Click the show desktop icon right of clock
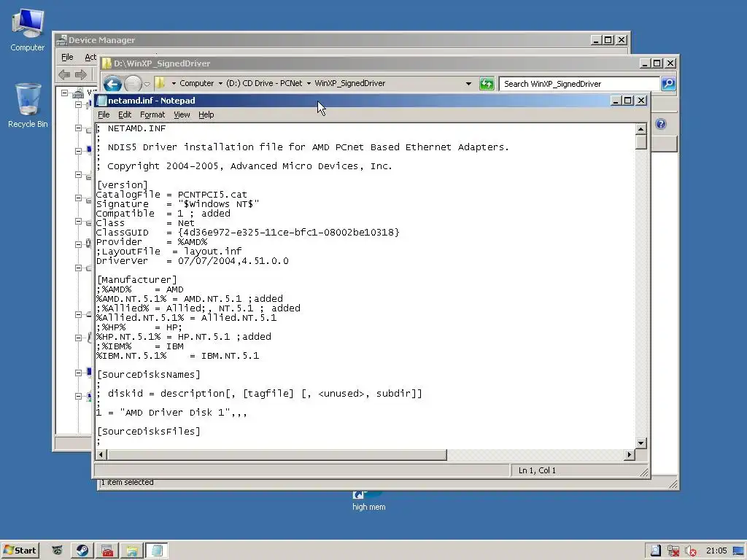747x560 pixels. pos(738,551)
